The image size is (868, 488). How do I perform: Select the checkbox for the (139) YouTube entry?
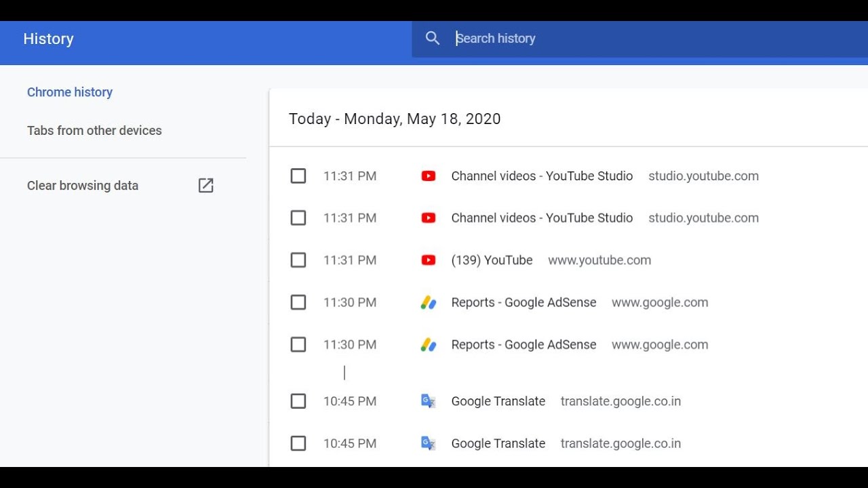point(298,260)
